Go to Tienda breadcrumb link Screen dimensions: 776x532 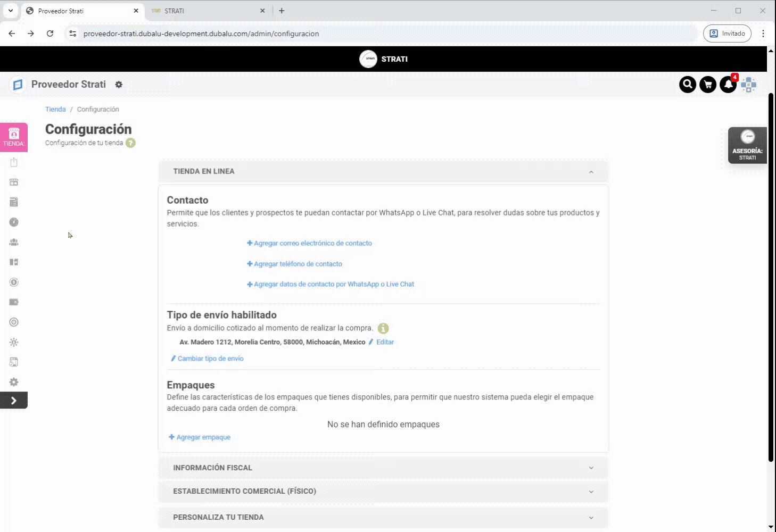55,109
